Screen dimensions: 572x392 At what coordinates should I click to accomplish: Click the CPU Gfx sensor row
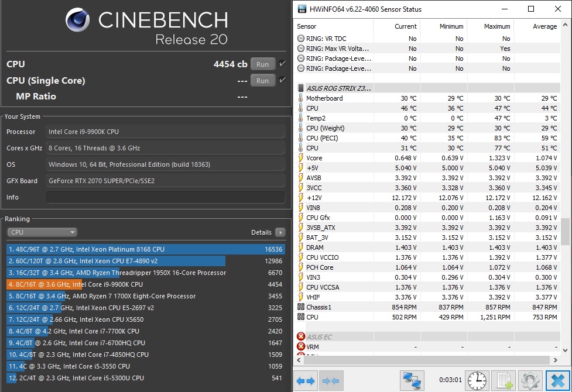pyautogui.click(x=427, y=218)
